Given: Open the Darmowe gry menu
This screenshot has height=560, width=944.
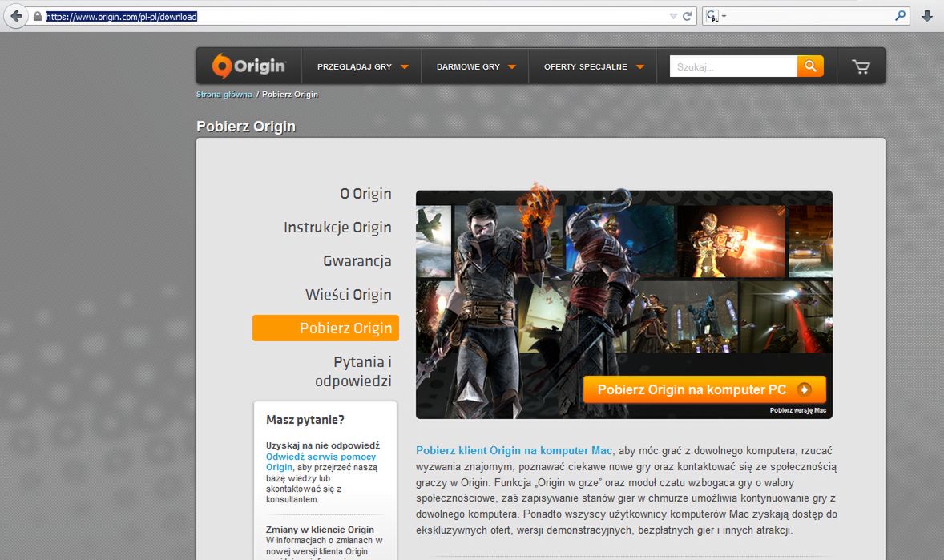Looking at the screenshot, I should click(x=476, y=66).
